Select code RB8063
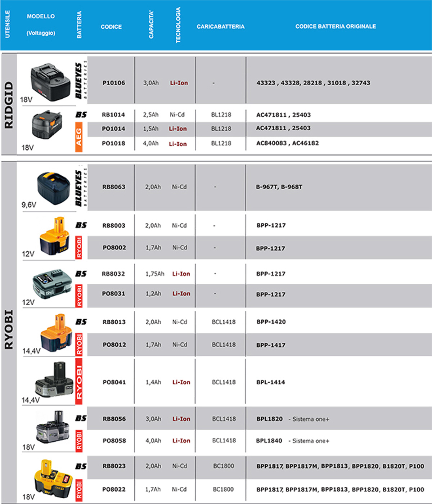This screenshot has height=504, width=432. [114, 187]
